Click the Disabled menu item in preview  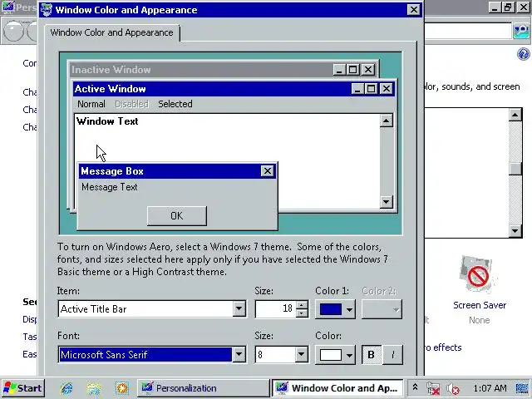tap(131, 104)
